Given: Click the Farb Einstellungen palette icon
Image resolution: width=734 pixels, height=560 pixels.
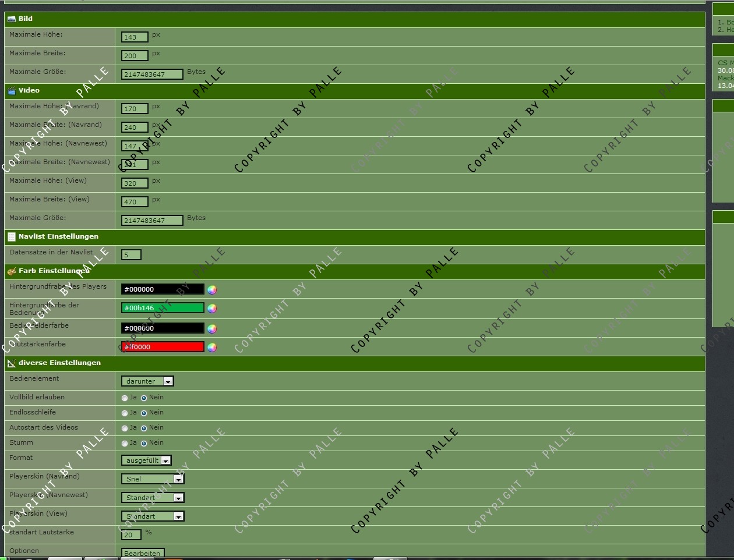Looking at the screenshot, I should coord(11,271).
